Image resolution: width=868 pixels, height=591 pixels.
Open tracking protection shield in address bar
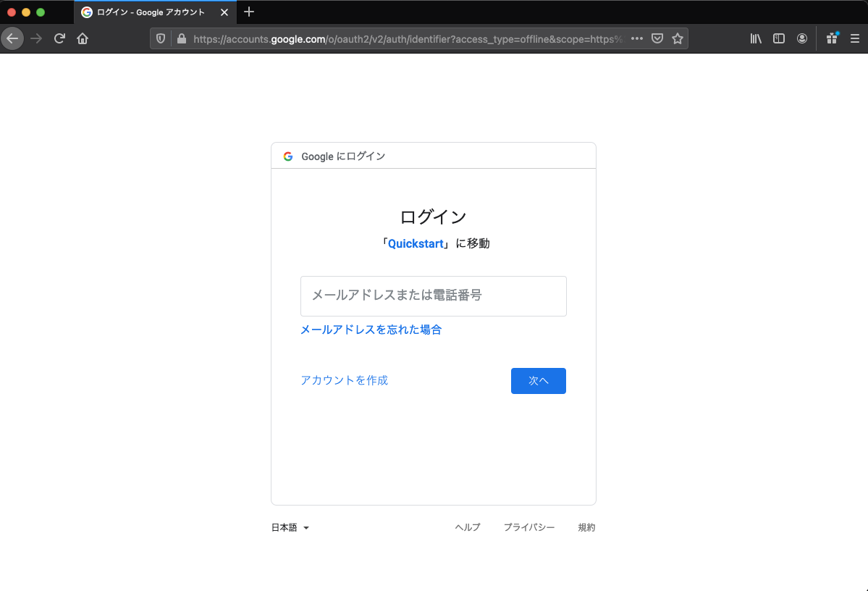click(161, 39)
